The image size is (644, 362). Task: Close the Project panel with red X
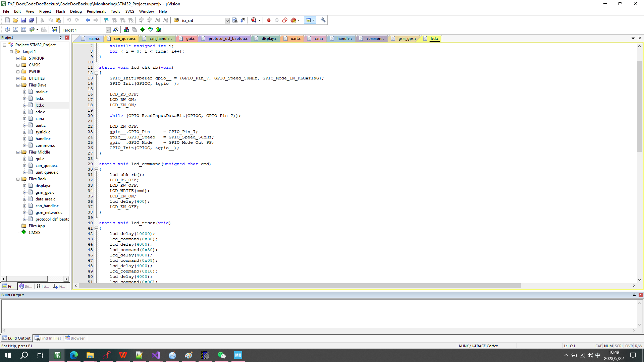coord(67,38)
